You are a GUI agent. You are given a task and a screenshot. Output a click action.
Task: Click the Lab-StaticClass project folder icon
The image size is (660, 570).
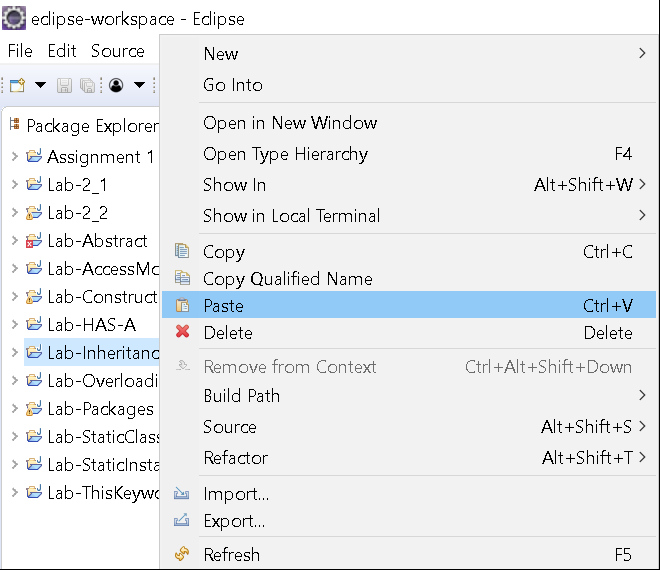point(34,436)
